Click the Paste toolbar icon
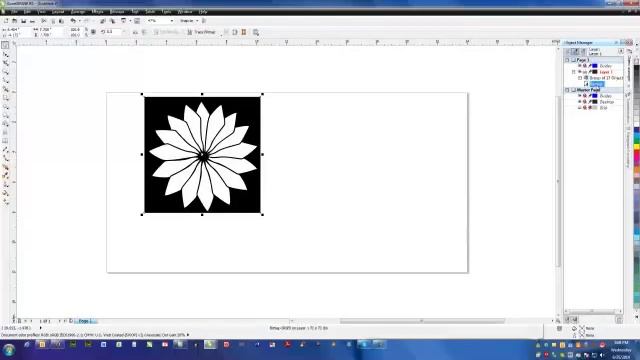Image resolution: width=640 pixels, height=360 pixels. click(x=61, y=21)
